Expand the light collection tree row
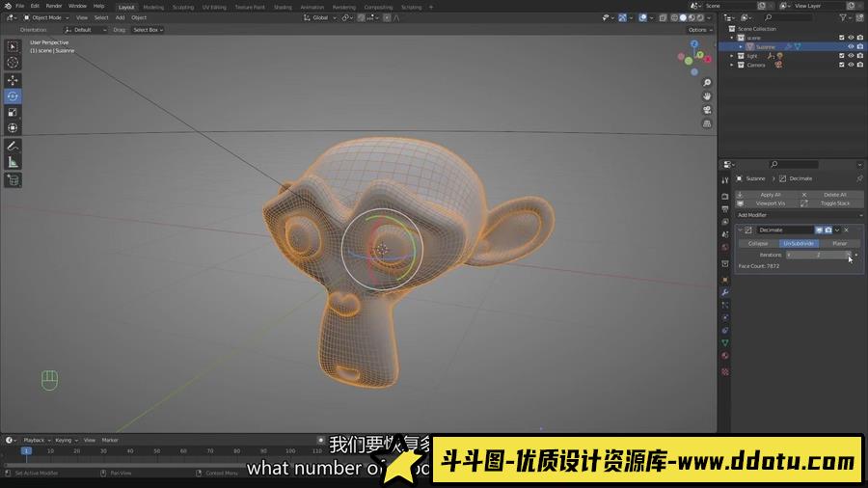Screen dimensions: 868x488 pos(732,56)
